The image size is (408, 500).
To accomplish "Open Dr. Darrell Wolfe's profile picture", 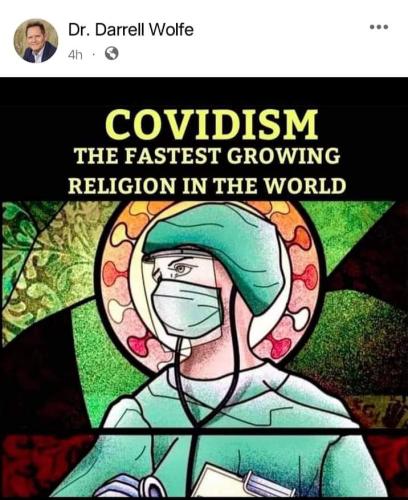I will pos(36,41).
